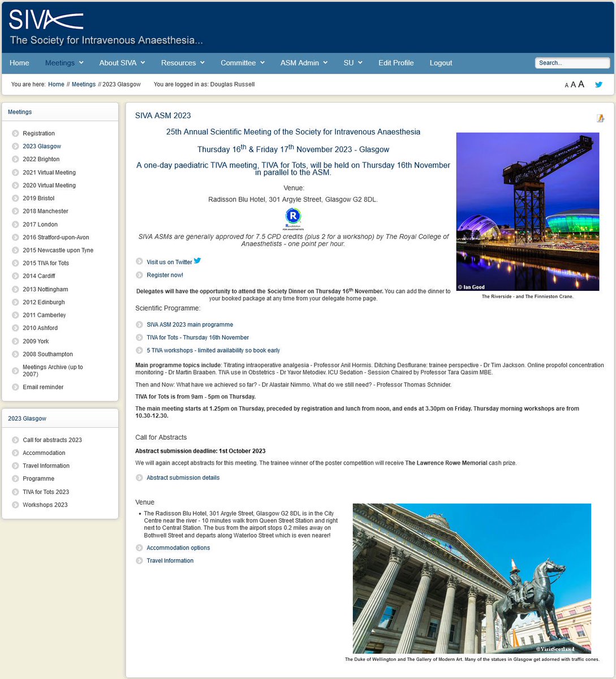
Task: Click the Register now! link
Action: [x=165, y=275]
